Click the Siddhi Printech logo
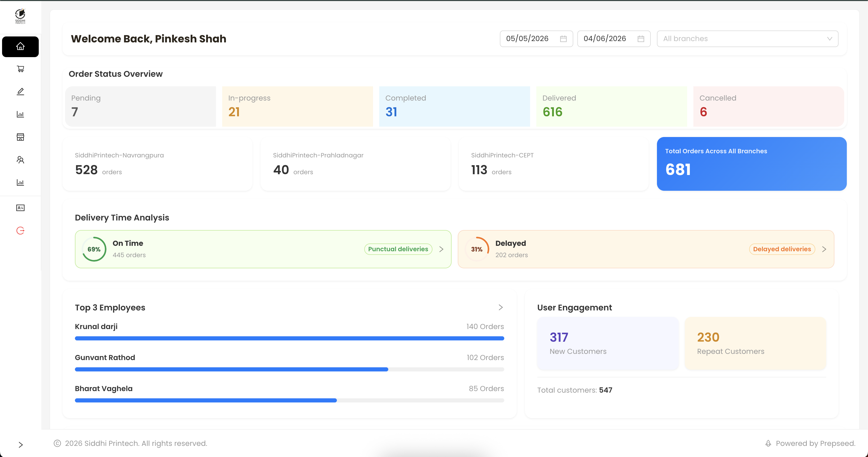 20,16
